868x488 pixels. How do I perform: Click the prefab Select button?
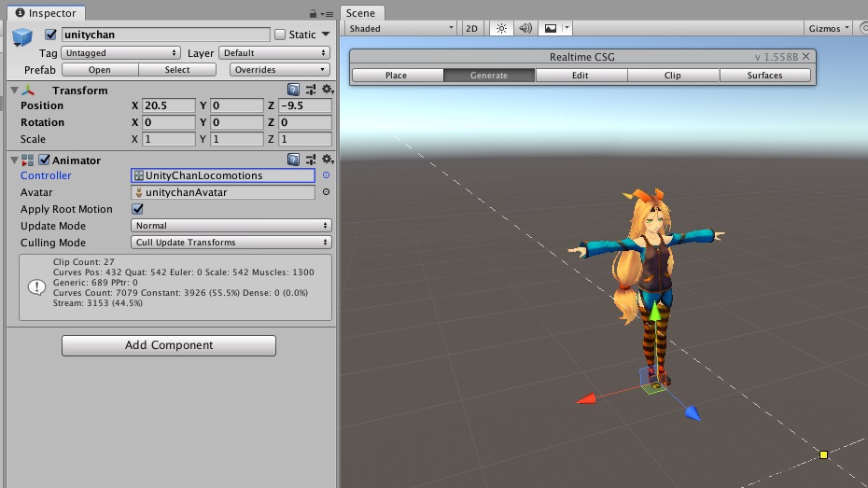pos(177,70)
